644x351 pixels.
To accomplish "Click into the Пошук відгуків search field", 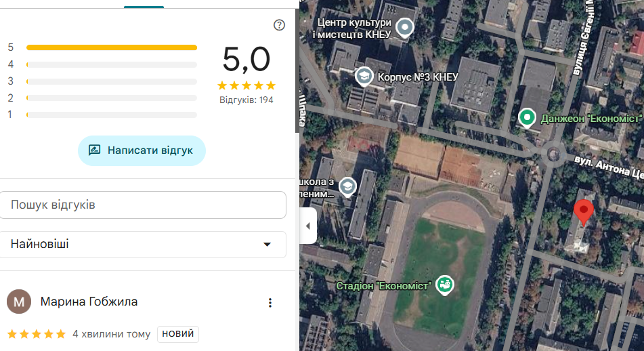I will point(143,205).
